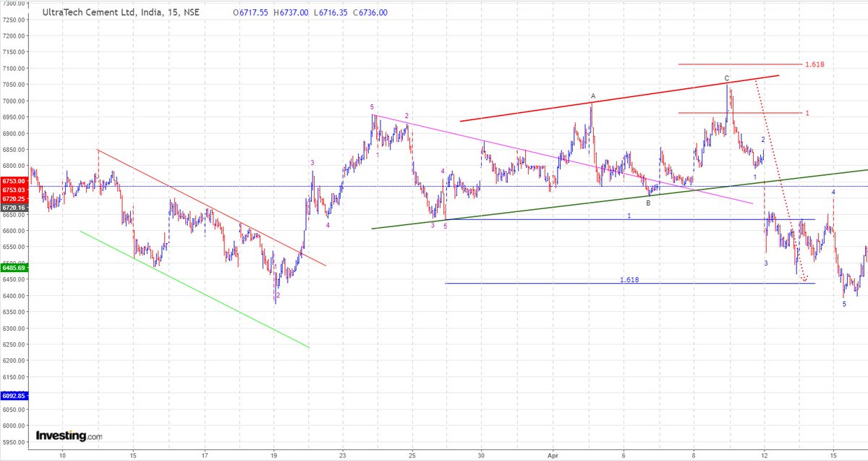Click the 6600.00 price axis label
Viewport: 868px width, 461px height.
pyautogui.click(x=14, y=231)
